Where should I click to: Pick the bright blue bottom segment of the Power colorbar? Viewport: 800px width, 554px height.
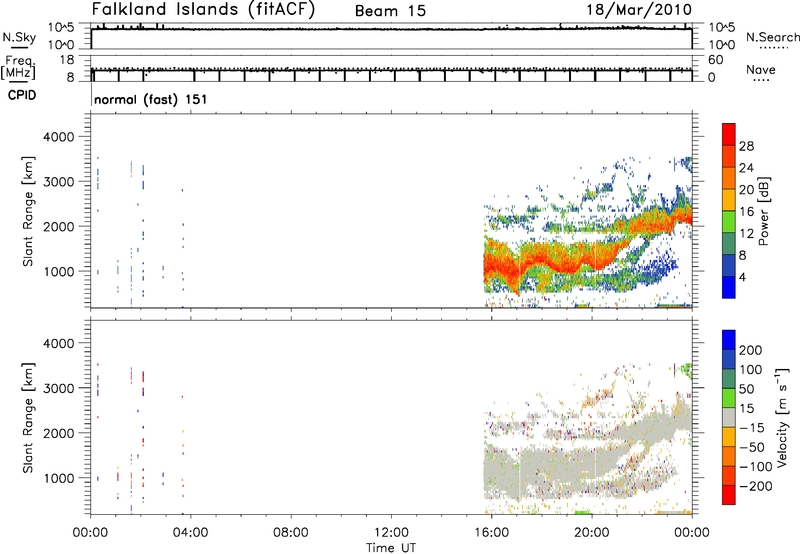coord(729,287)
